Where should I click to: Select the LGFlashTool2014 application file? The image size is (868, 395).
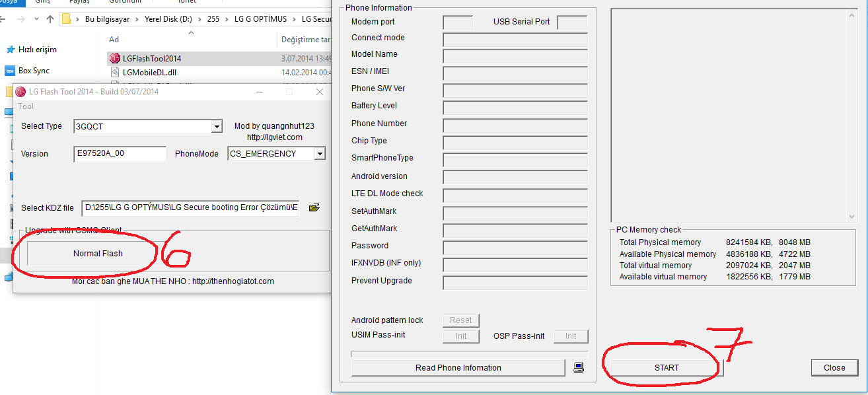(x=152, y=59)
